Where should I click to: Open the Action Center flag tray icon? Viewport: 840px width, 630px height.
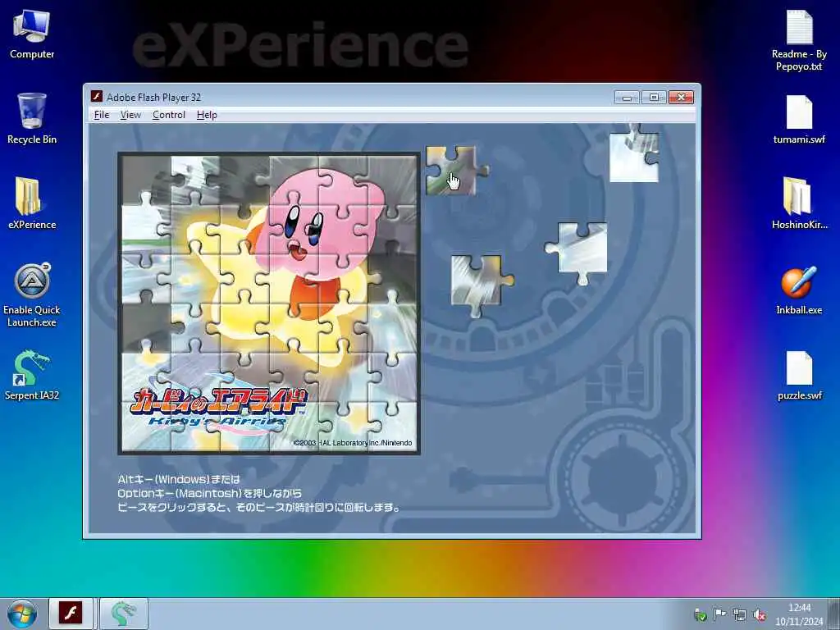tap(719, 614)
